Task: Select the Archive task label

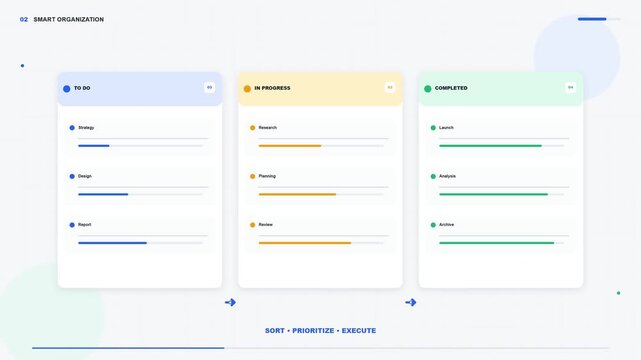Action: tap(446, 225)
